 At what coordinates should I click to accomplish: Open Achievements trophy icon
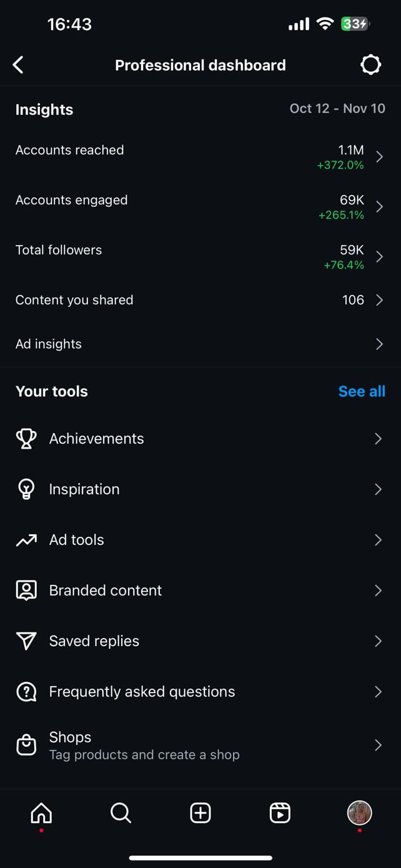[x=26, y=439]
